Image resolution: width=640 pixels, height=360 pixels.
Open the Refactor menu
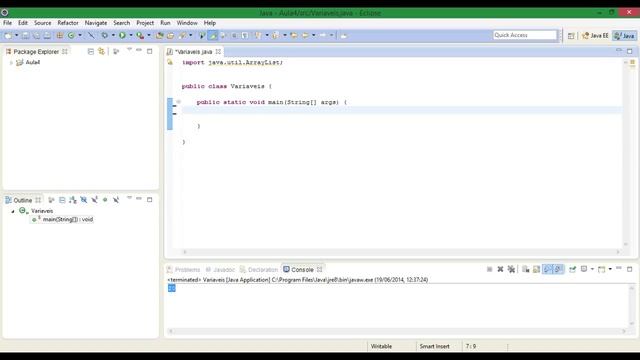click(x=68, y=23)
